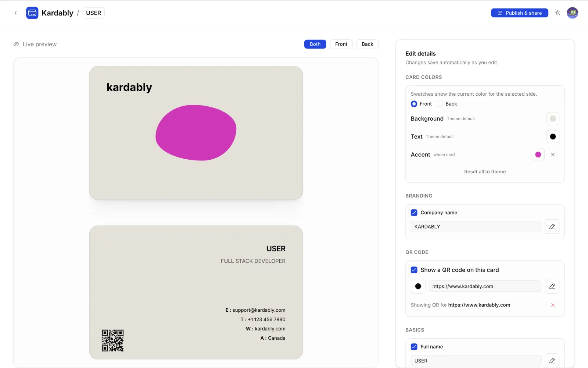Viewport: 588px width, 368px height.
Task: Open the Background color swatch
Action: coord(553,118)
